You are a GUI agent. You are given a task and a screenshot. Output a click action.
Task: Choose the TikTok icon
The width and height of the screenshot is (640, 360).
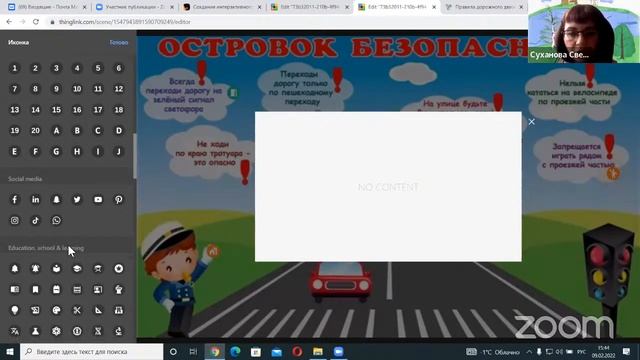pos(36,220)
